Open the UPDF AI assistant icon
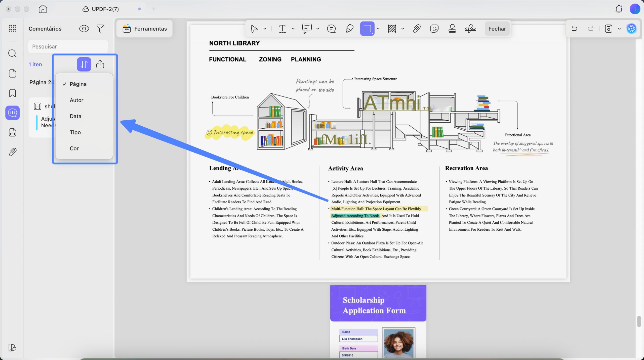The image size is (644, 360). click(631, 29)
